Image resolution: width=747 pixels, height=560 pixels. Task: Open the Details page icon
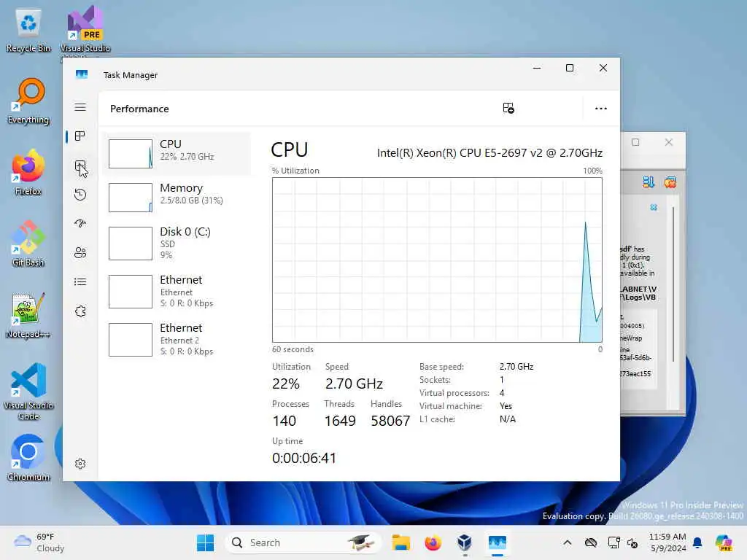pos(80,282)
